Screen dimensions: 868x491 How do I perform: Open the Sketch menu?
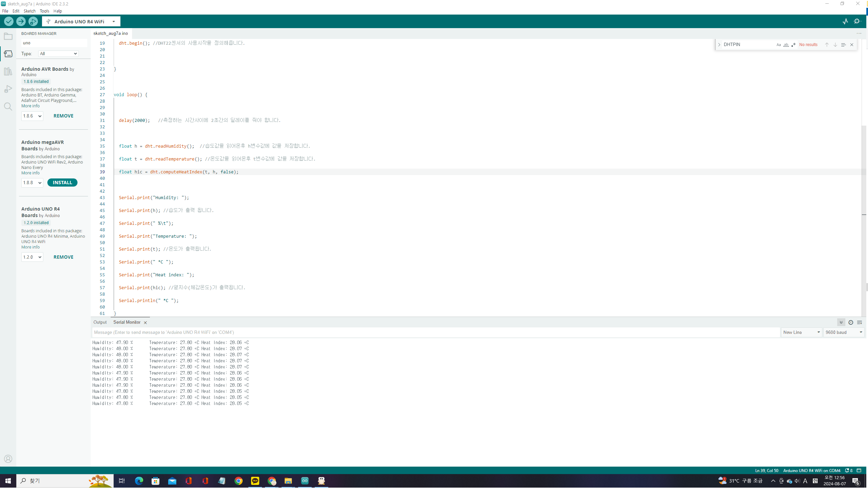[x=29, y=11]
